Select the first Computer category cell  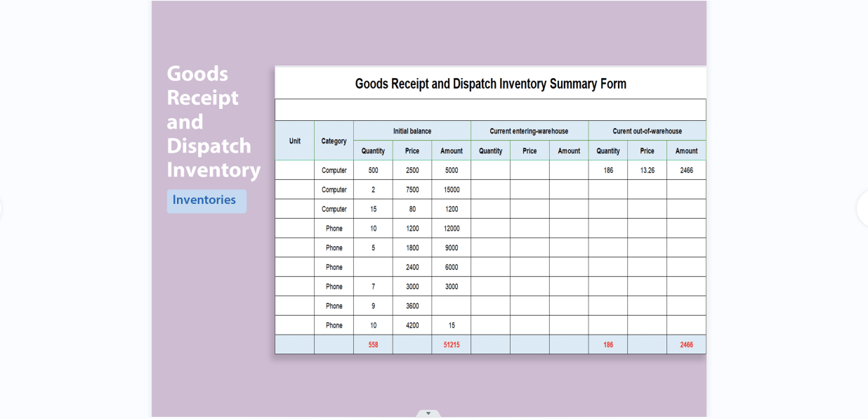coord(334,169)
